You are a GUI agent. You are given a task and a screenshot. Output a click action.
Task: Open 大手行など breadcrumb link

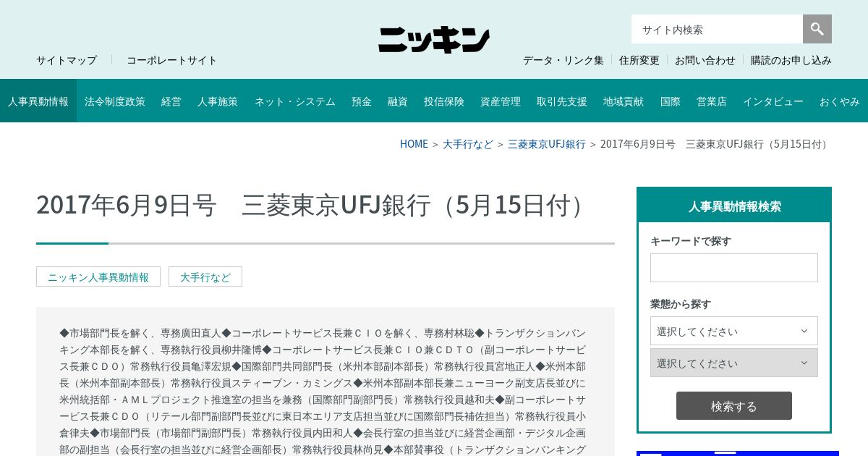click(468, 144)
